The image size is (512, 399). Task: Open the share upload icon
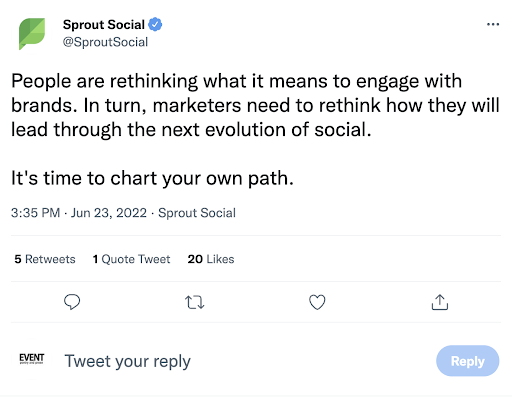click(440, 302)
